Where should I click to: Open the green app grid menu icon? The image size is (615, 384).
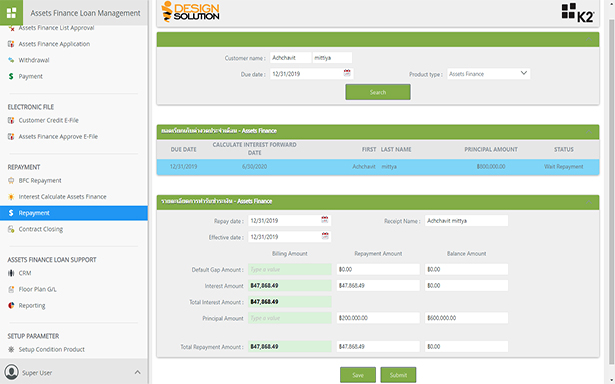click(x=11, y=13)
